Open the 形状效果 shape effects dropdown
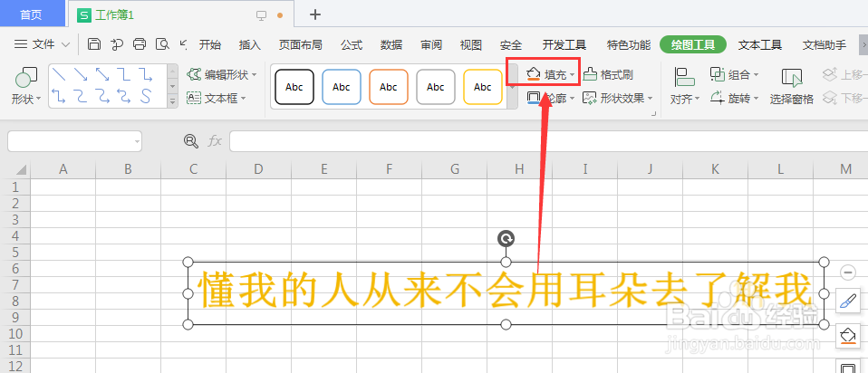This screenshot has height=373, width=868. click(618, 99)
